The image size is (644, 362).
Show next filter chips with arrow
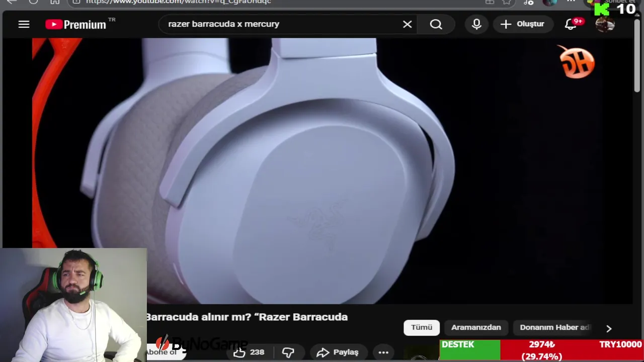(609, 328)
